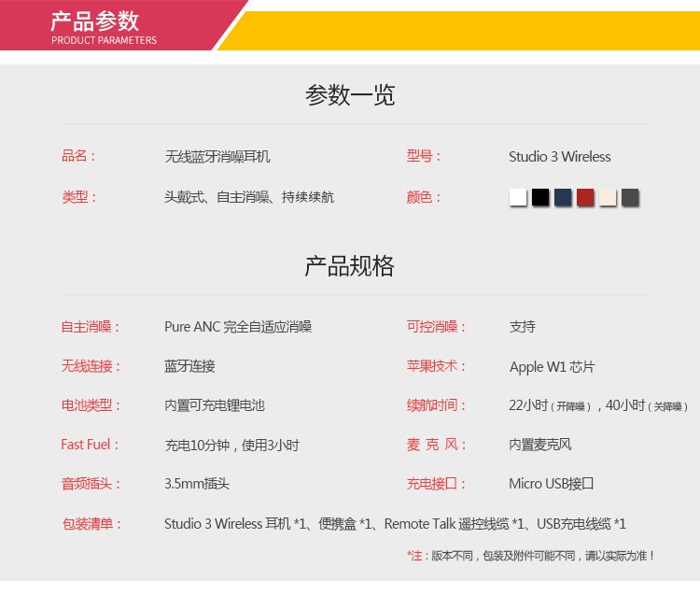The width and height of the screenshot is (700, 595).
Task: Click the 3.5mm插头 value
Action: point(197,484)
